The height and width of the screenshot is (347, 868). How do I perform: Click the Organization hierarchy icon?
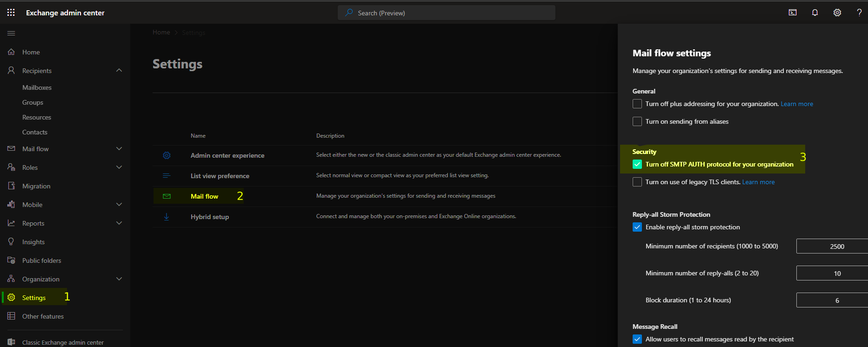point(11,279)
